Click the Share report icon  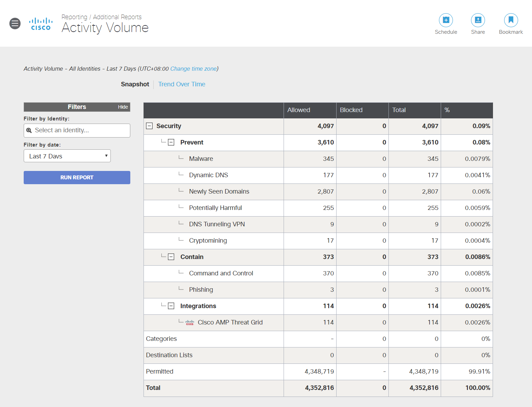pos(478,20)
